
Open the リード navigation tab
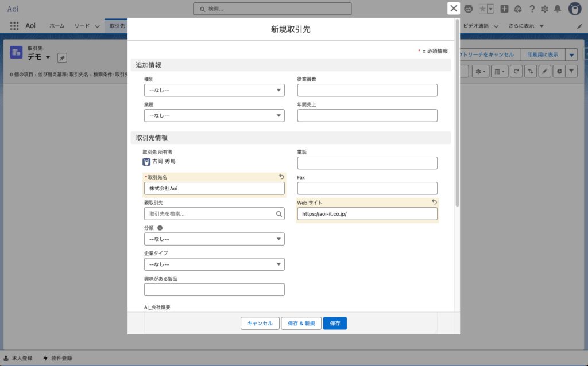pos(82,26)
